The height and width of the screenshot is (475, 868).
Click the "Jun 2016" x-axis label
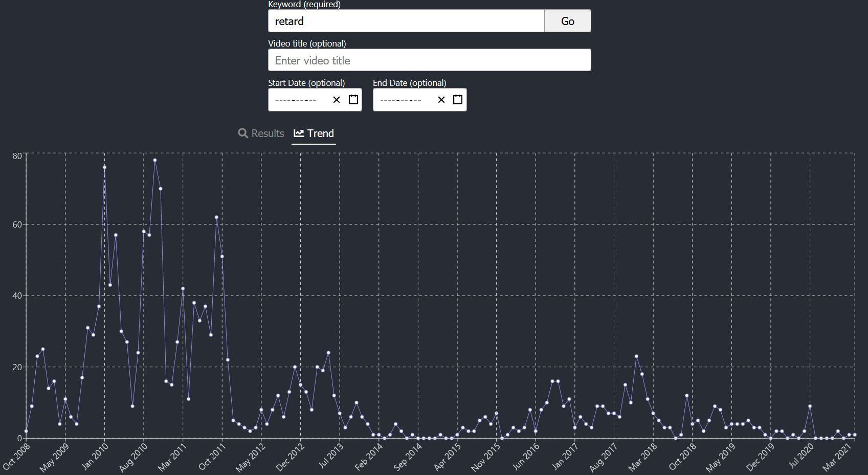[527, 456]
